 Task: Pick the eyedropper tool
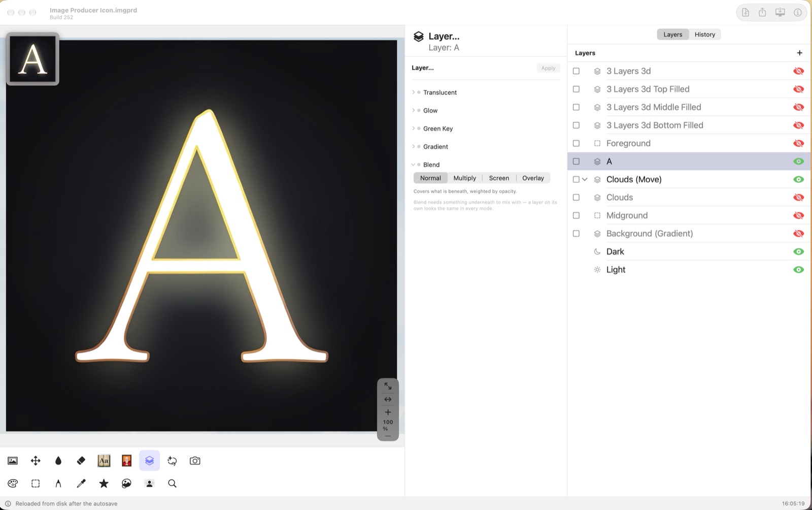tap(81, 484)
